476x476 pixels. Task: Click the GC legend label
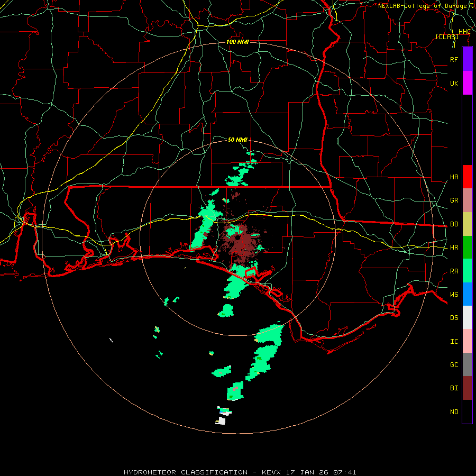(454, 365)
